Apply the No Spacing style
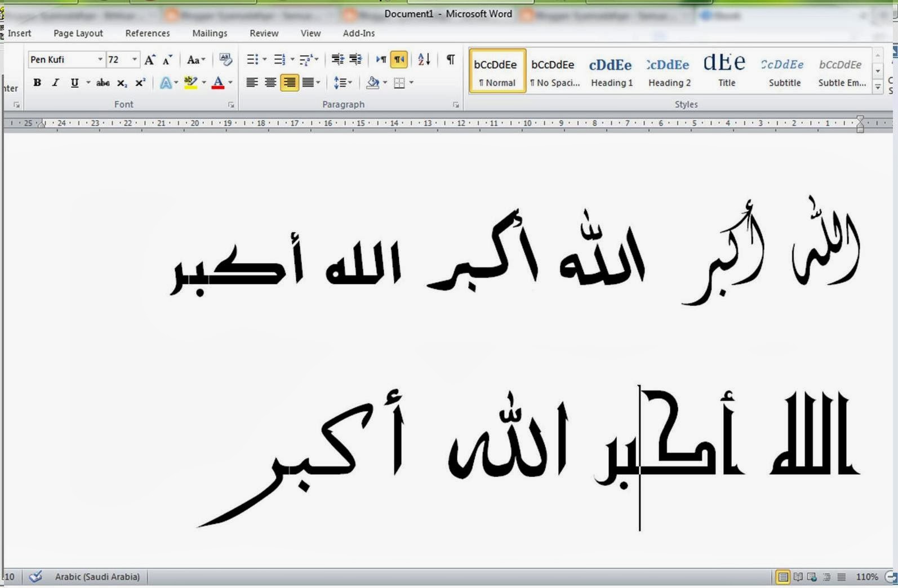The width and height of the screenshot is (898, 588). point(555,70)
